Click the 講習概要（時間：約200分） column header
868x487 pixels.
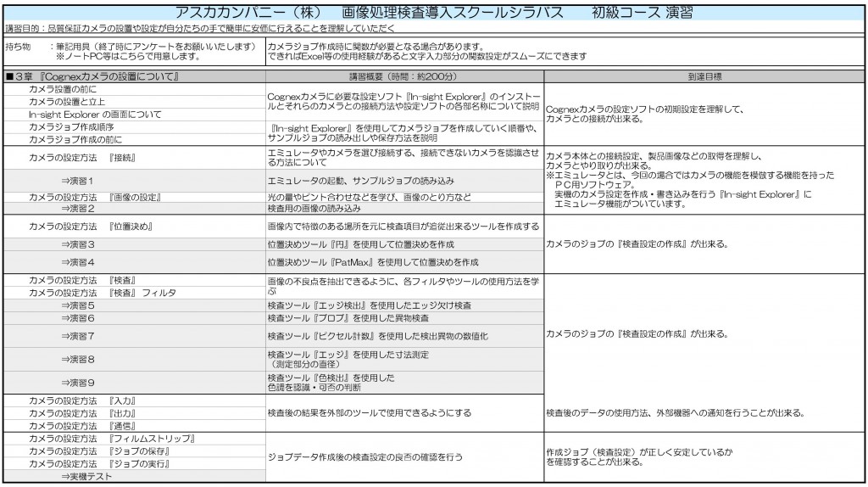(403, 77)
